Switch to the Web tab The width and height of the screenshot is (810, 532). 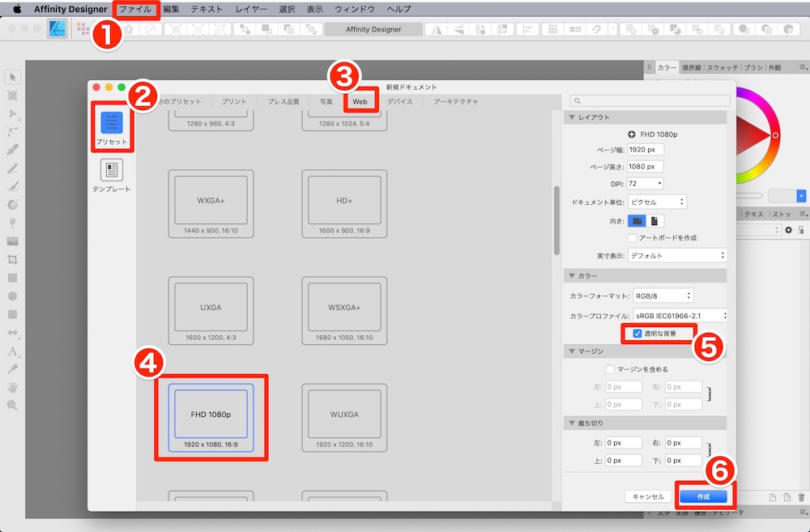pos(360,102)
